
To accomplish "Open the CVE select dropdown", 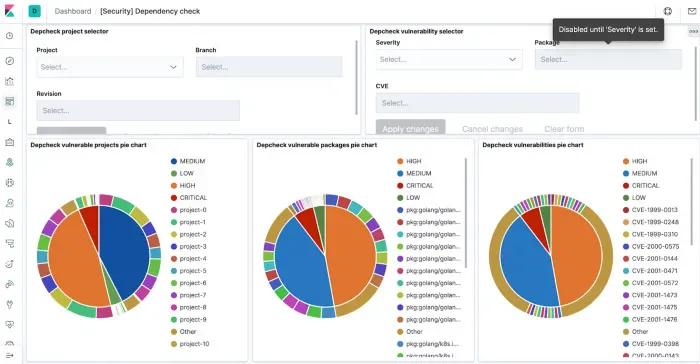I will click(x=477, y=103).
